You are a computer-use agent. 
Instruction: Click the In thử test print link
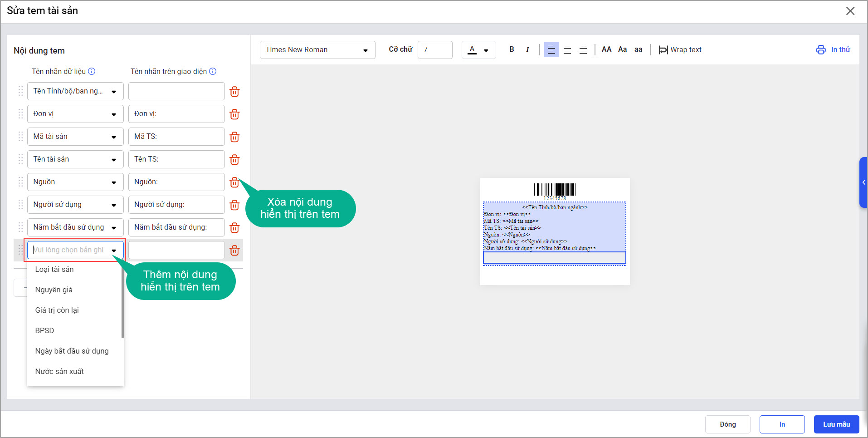click(834, 49)
